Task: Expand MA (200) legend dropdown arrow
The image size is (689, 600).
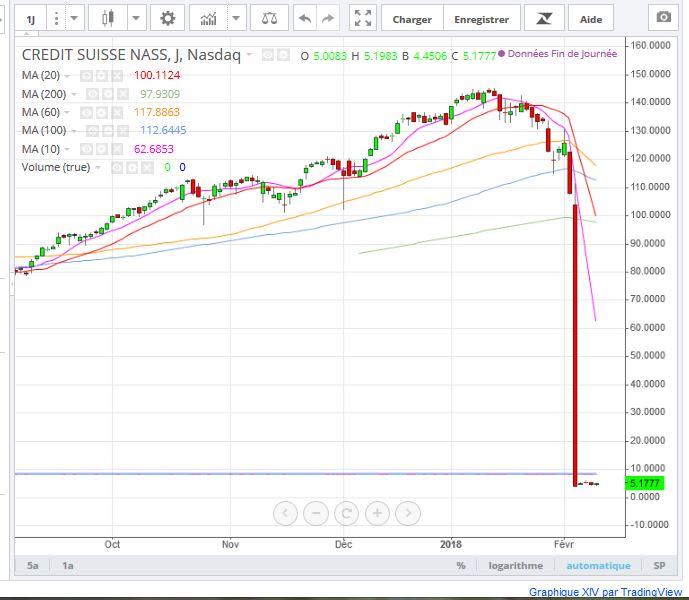Action: pyautogui.click(x=74, y=94)
